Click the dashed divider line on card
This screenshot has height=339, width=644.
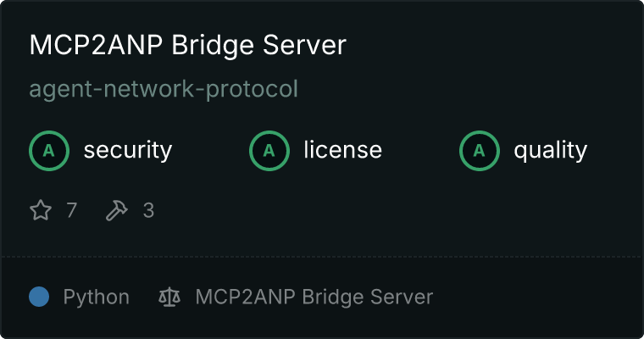322,257
